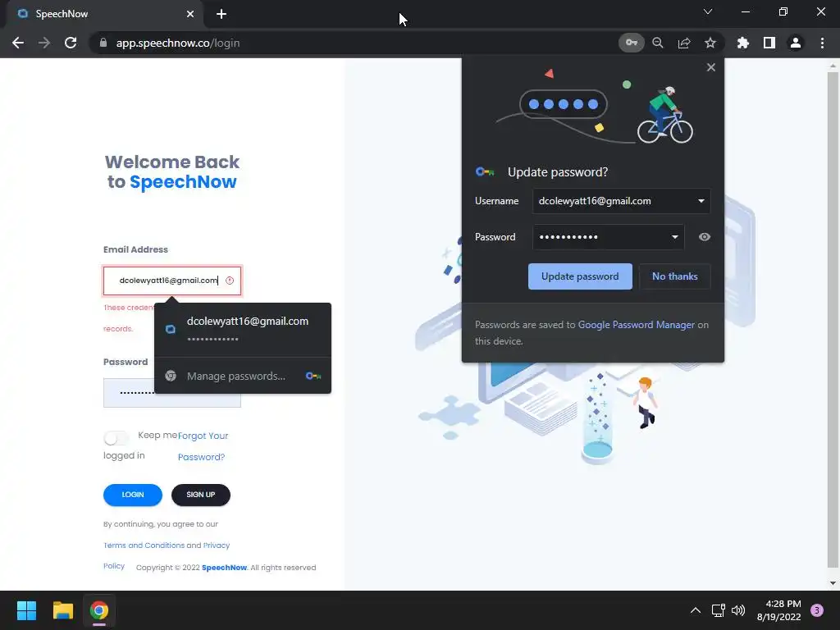Image resolution: width=840 pixels, height=630 pixels.
Task: Reload the SpeechNow login page
Action: point(71,43)
